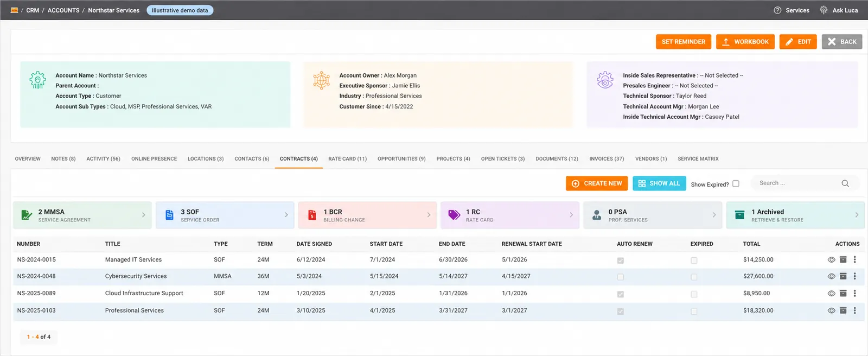Click the globe network icon in orange card
868x356 pixels.
click(x=321, y=80)
